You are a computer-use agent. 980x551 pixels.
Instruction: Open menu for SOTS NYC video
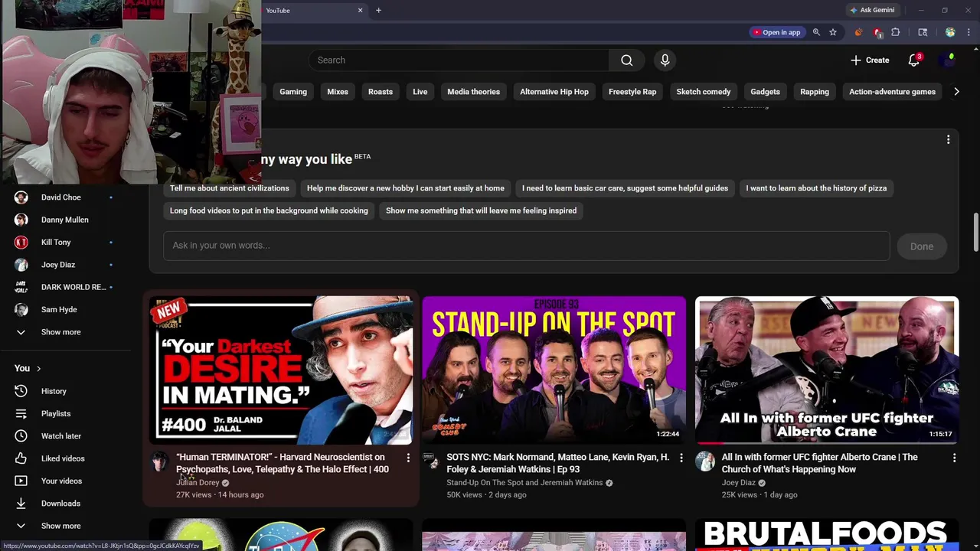point(681,458)
